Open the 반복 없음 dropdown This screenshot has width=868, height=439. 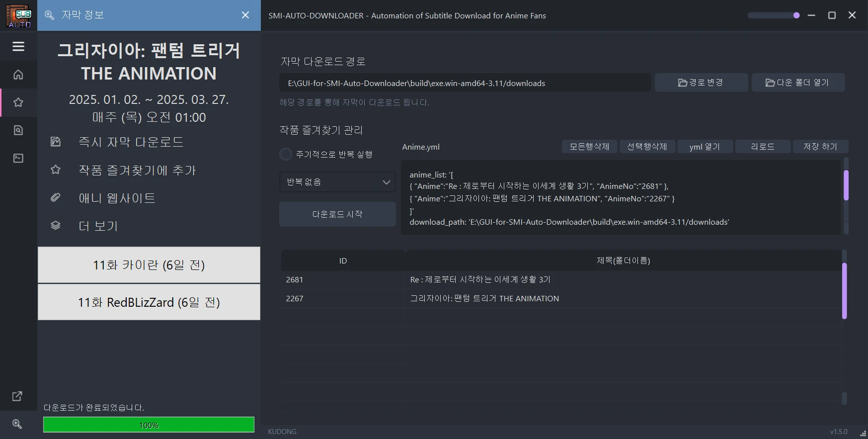click(337, 182)
